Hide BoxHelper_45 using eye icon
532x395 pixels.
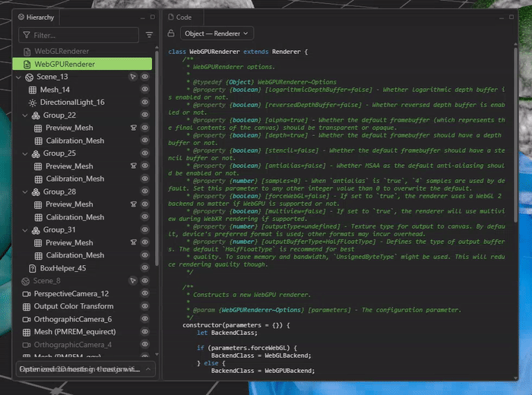[x=145, y=268]
